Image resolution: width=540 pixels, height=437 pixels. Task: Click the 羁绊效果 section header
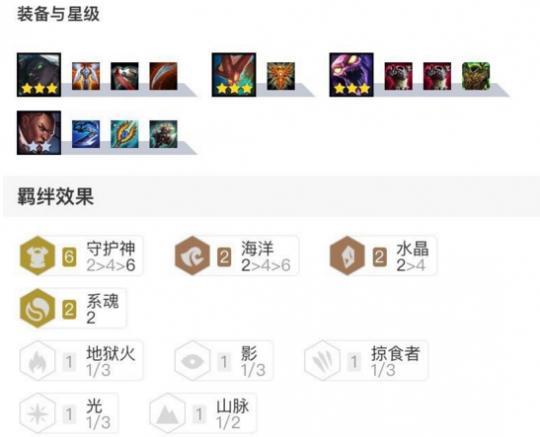click(x=55, y=197)
